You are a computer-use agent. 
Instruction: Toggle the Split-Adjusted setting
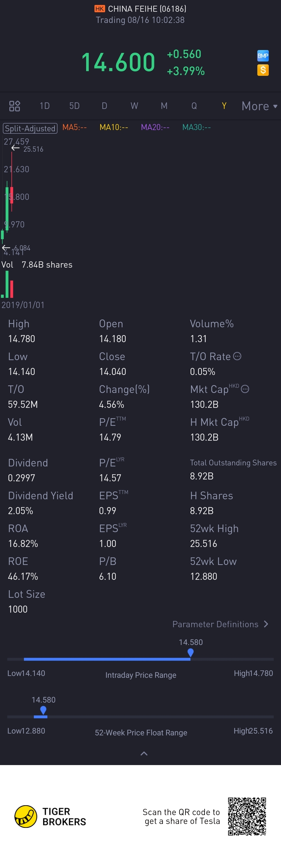[x=30, y=128]
